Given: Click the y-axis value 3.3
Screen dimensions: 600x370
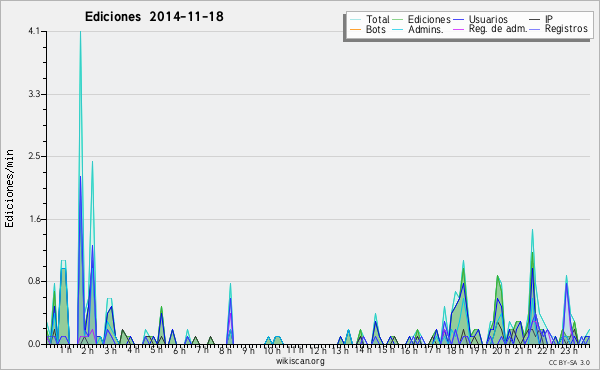Looking at the screenshot, I should (x=34, y=94).
